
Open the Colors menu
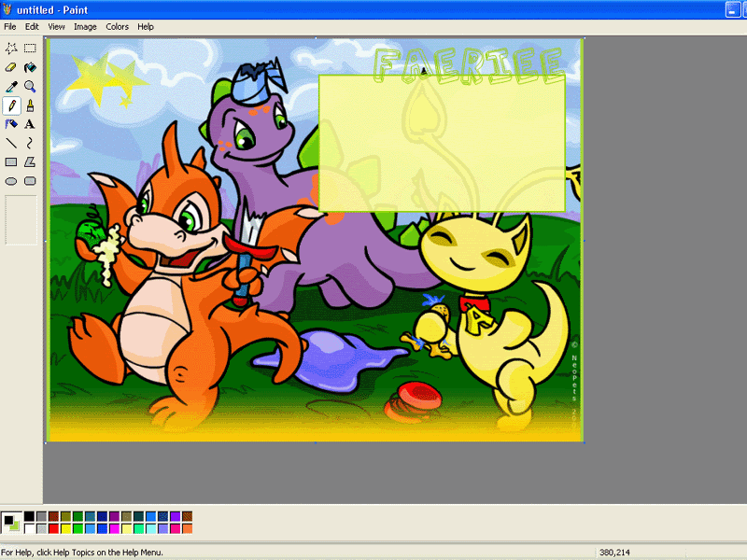(x=118, y=27)
